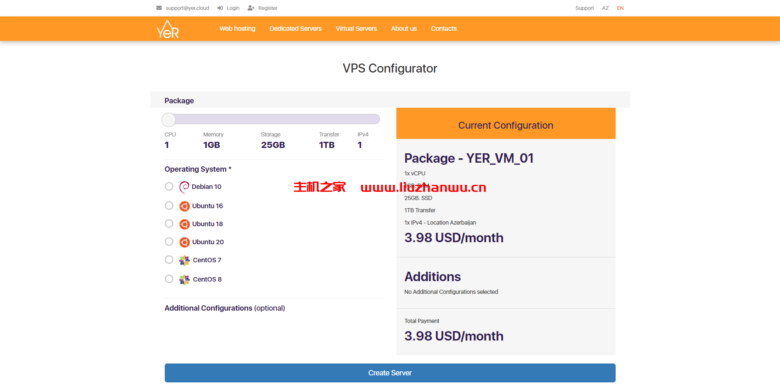Choose the CentOS 8 radio button
Image resolution: width=780 pixels, height=384 pixels.
click(x=169, y=279)
